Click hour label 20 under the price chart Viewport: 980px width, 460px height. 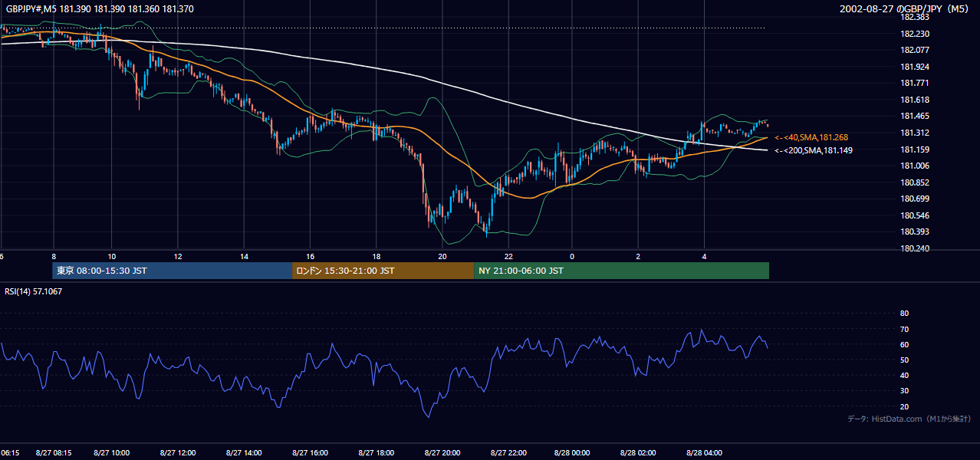(442, 256)
